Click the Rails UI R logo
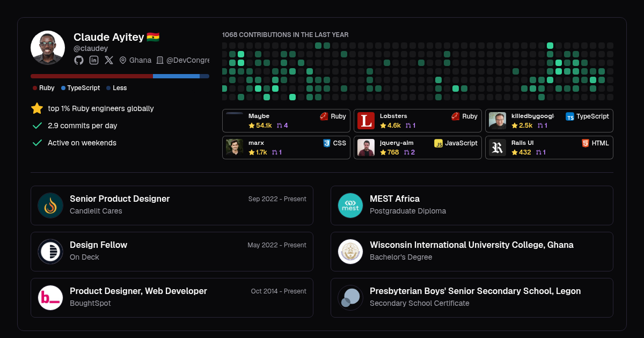The width and height of the screenshot is (644, 338). tap(497, 148)
